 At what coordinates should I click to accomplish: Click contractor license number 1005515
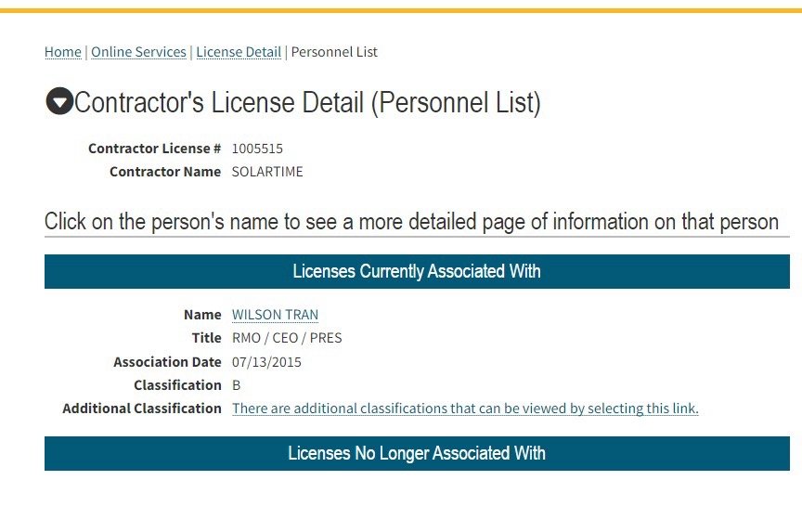point(257,149)
